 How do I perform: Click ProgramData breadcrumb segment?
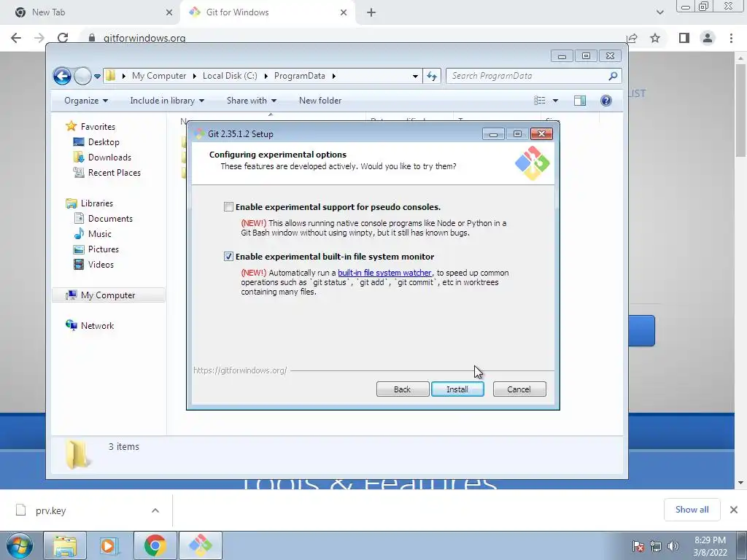point(300,76)
